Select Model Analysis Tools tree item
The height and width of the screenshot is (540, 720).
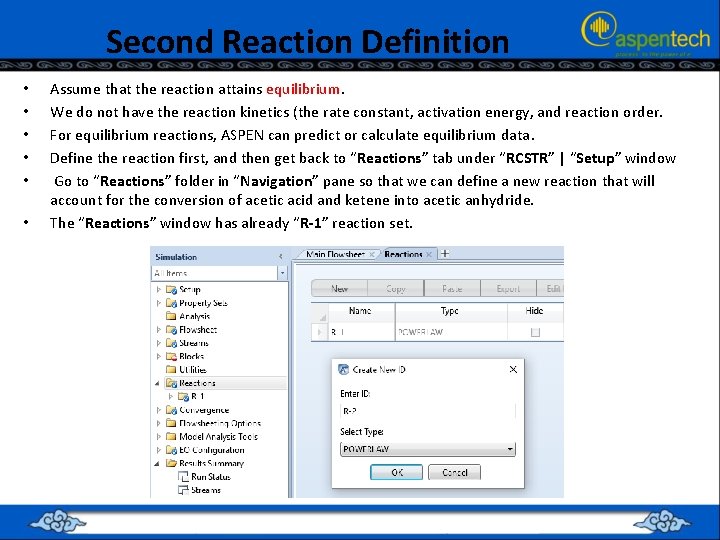(x=219, y=436)
